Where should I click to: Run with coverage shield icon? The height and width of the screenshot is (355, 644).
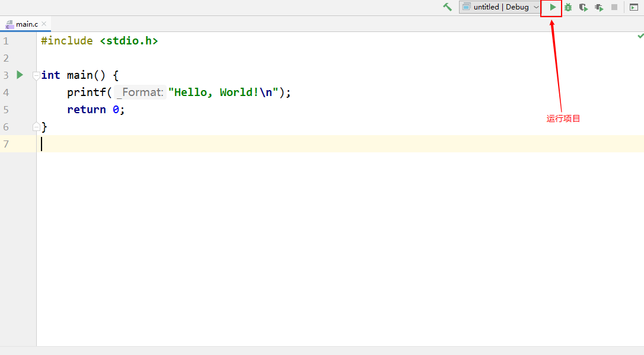pos(583,7)
